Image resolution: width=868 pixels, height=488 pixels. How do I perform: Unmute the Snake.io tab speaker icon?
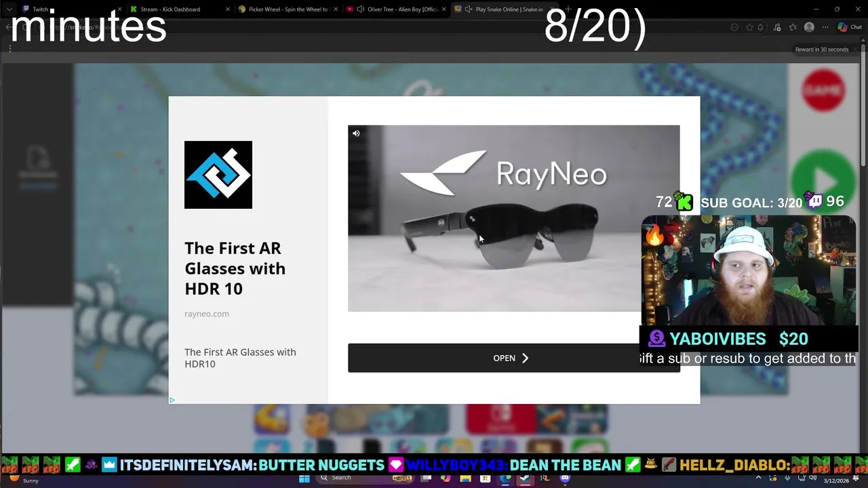469,9
